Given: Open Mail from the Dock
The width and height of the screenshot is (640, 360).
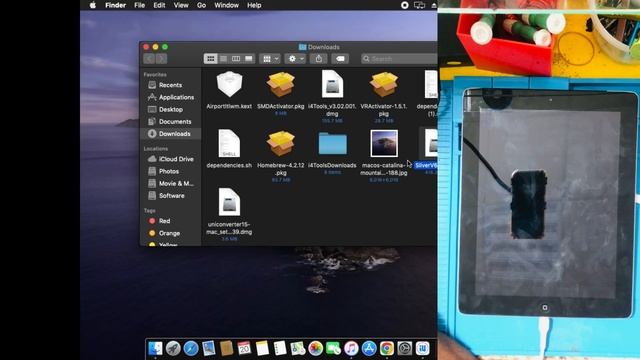Looking at the screenshot, I should tap(209, 348).
